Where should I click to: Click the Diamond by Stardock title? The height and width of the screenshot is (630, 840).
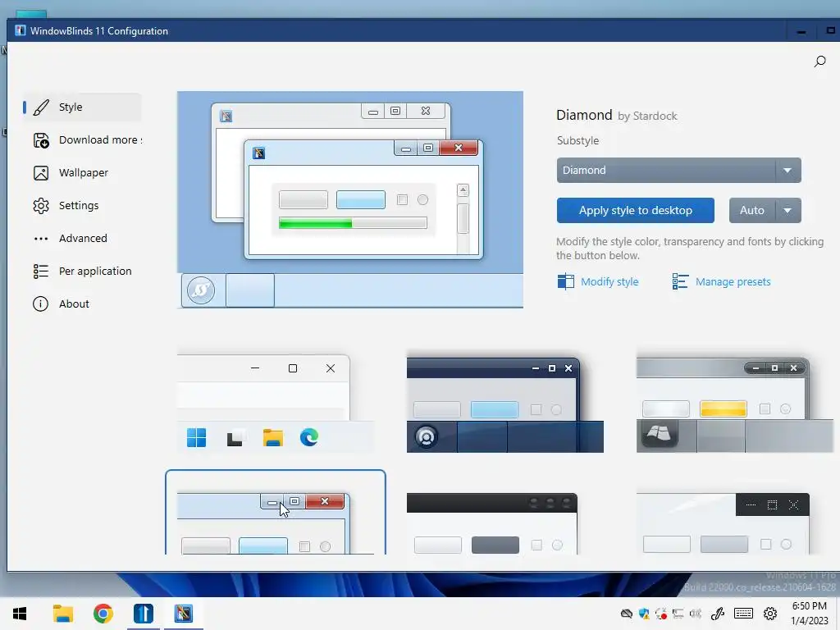pos(617,115)
